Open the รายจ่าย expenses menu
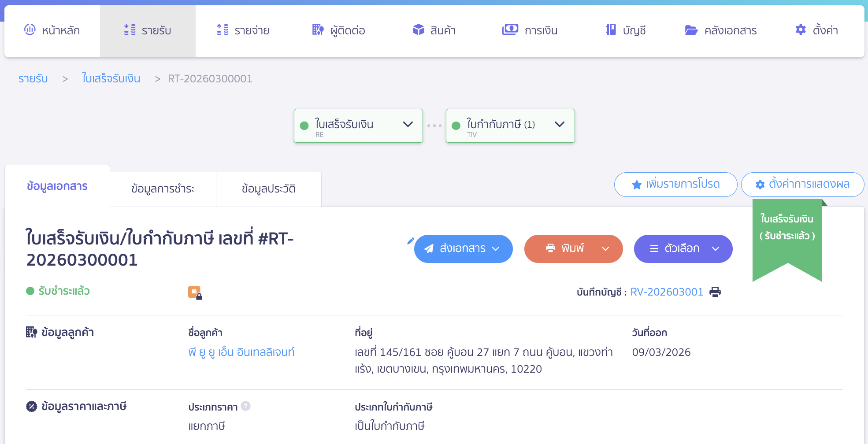 (x=242, y=30)
